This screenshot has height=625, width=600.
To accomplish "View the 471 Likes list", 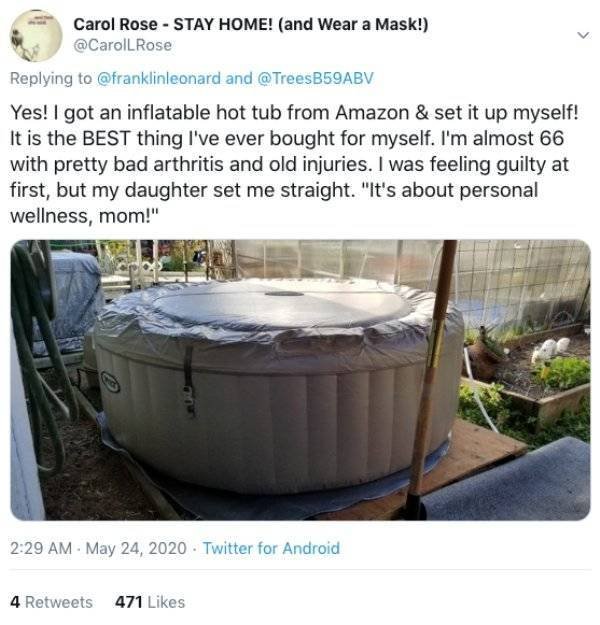I will [x=150, y=601].
